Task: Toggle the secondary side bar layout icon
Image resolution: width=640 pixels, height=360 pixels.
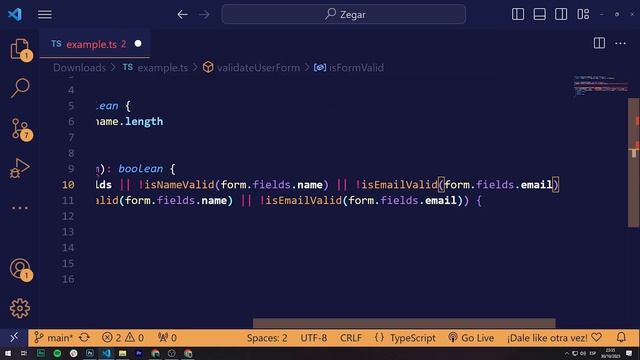Action: pos(561,14)
